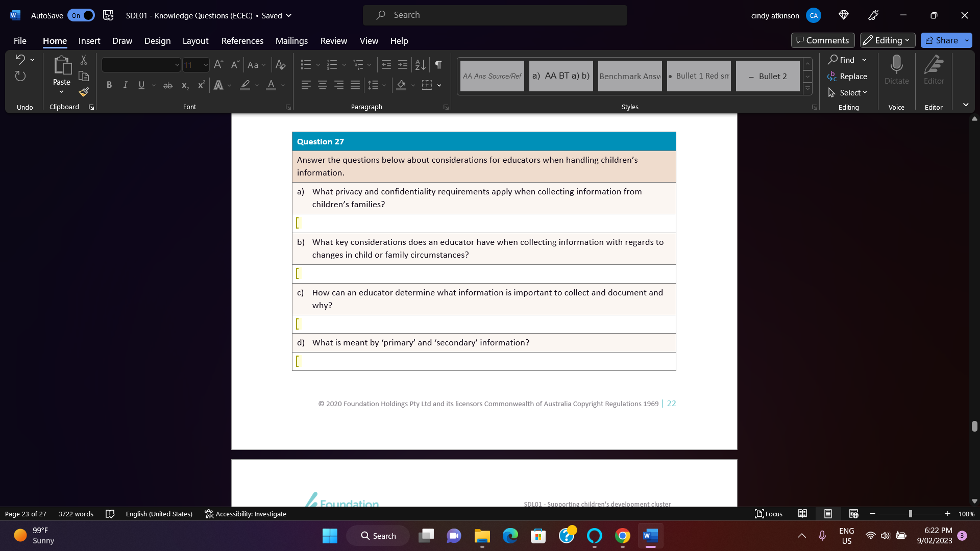Expand the bullet list dropdown
Image resolution: width=980 pixels, height=551 pixels.
(318, 65)
